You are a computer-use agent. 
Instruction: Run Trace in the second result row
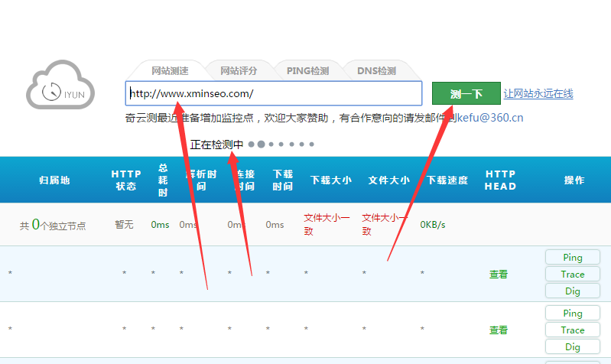tap(573, 330)
